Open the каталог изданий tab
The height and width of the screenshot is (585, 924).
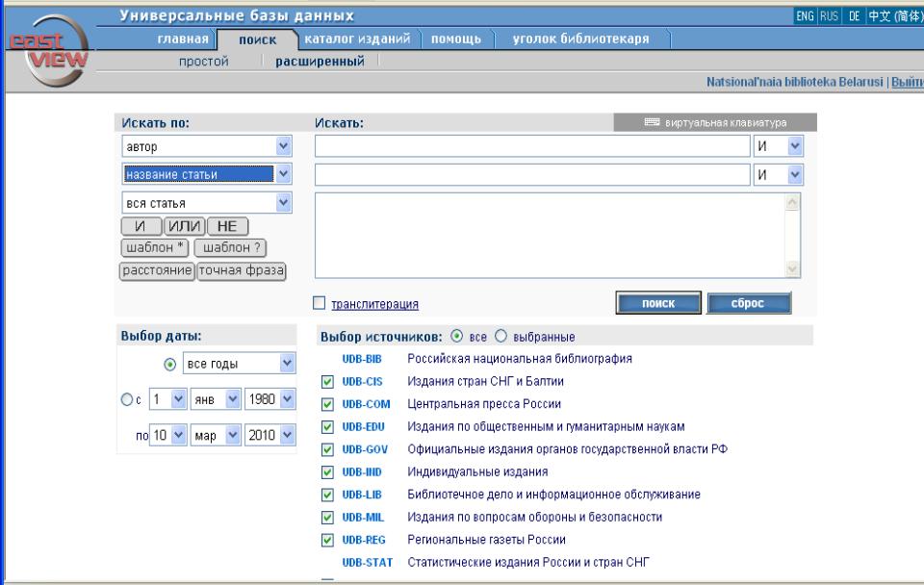tap(357, 38)
